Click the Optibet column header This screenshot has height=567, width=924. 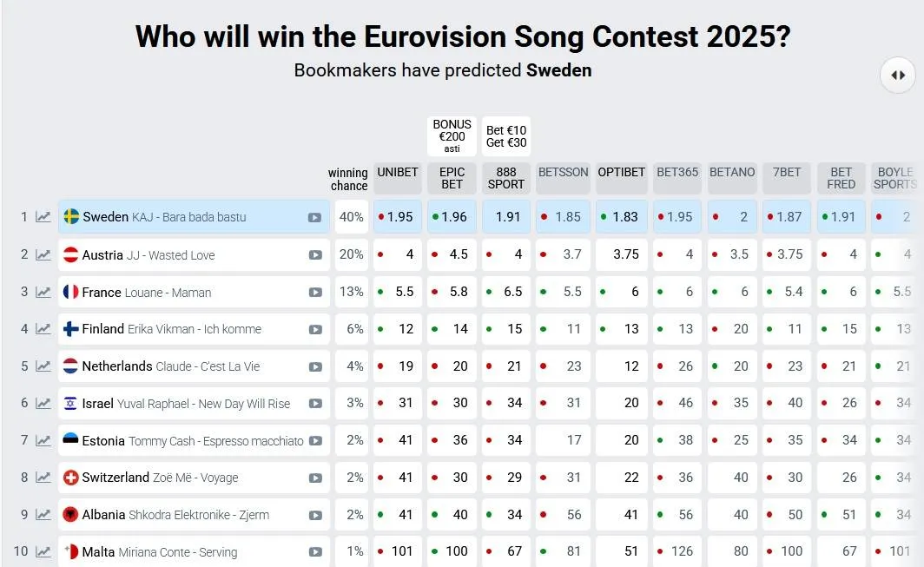point(622,178)
